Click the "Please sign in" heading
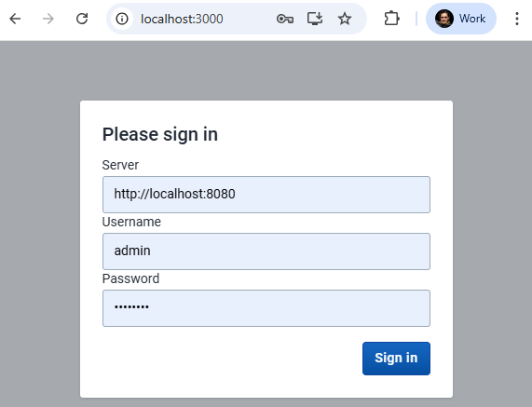The height and width of the screenshot is (407, 532). [160, 135]
